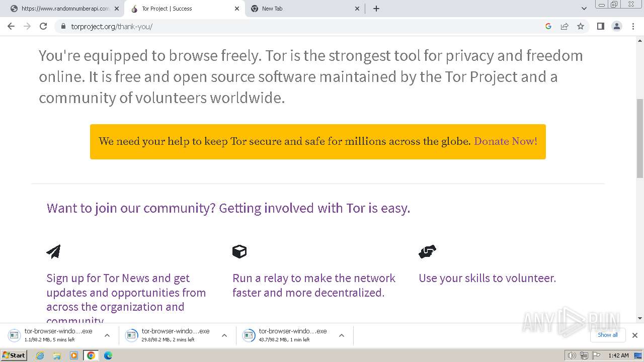Viewport: 644px width, 362px height.
Task: Launch Internet Explorer from taskbar
Action: [40, 355]
